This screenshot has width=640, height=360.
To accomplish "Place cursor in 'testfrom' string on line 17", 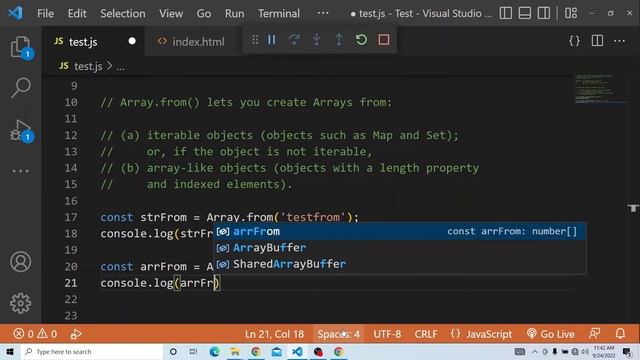I will coord(313,217).
